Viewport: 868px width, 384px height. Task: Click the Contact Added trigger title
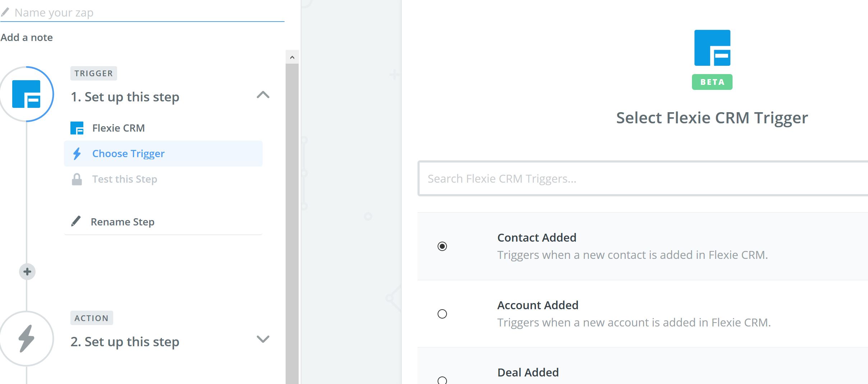click(537, 238)
